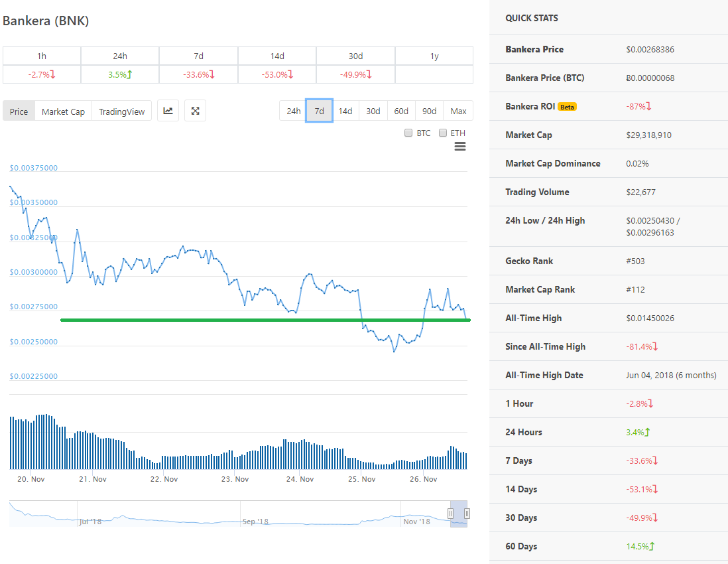Select the 14d chart range
728x564 pixels.
click(x=345, y=111)
